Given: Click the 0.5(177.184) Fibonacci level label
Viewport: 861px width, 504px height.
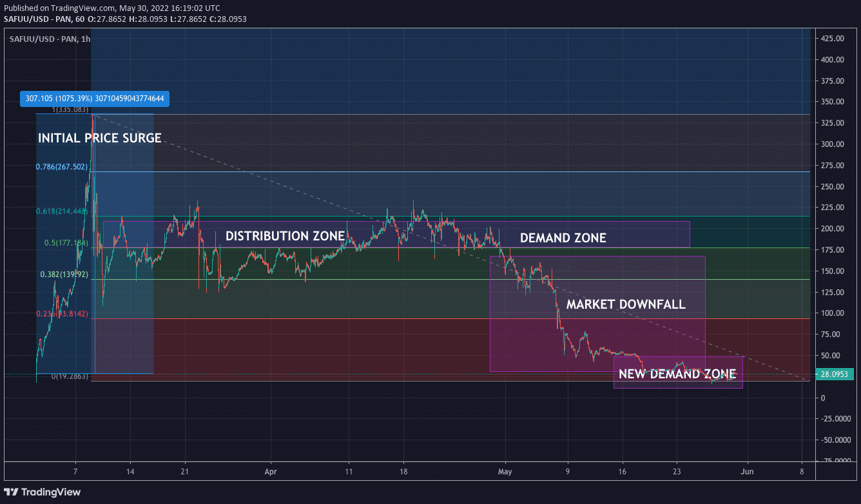Looking at the screenshot, I should [66, 243].
